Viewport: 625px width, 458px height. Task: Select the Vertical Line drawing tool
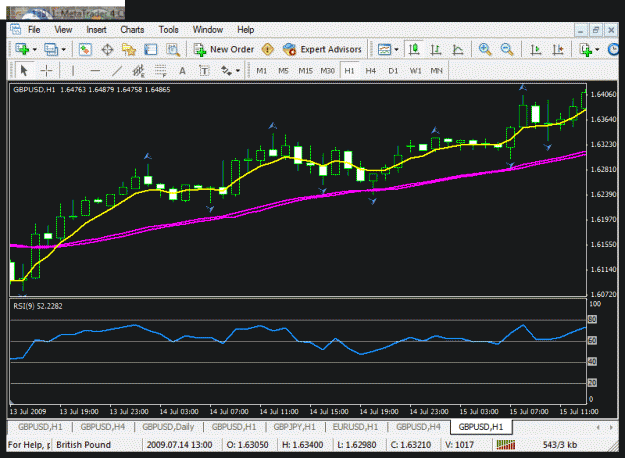(73, 71)
